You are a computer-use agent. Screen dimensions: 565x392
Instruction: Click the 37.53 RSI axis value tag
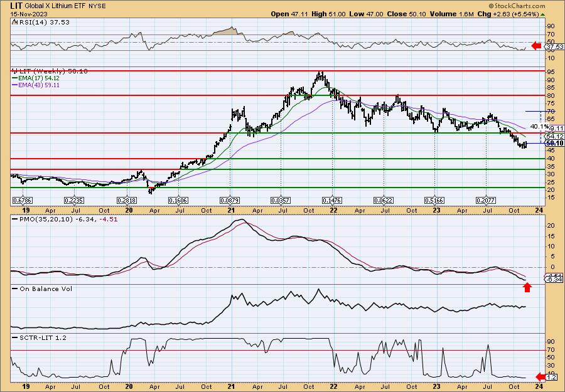click(x=554, y=47)
